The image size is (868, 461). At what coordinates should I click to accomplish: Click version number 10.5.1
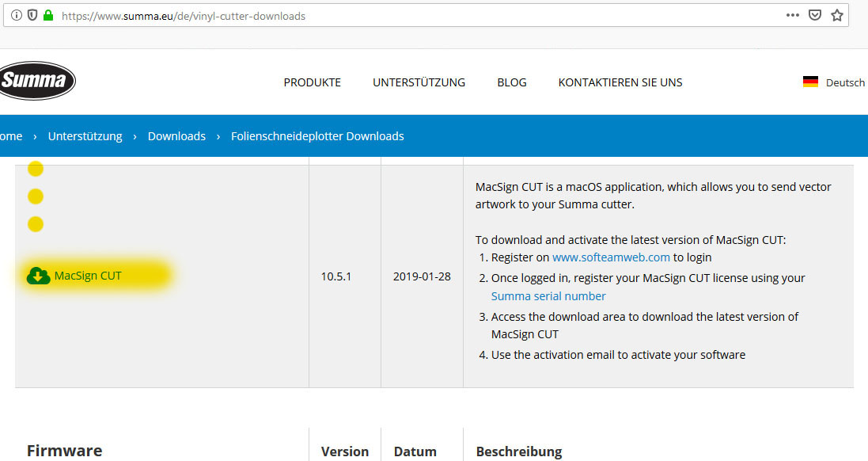coord(336,276)
